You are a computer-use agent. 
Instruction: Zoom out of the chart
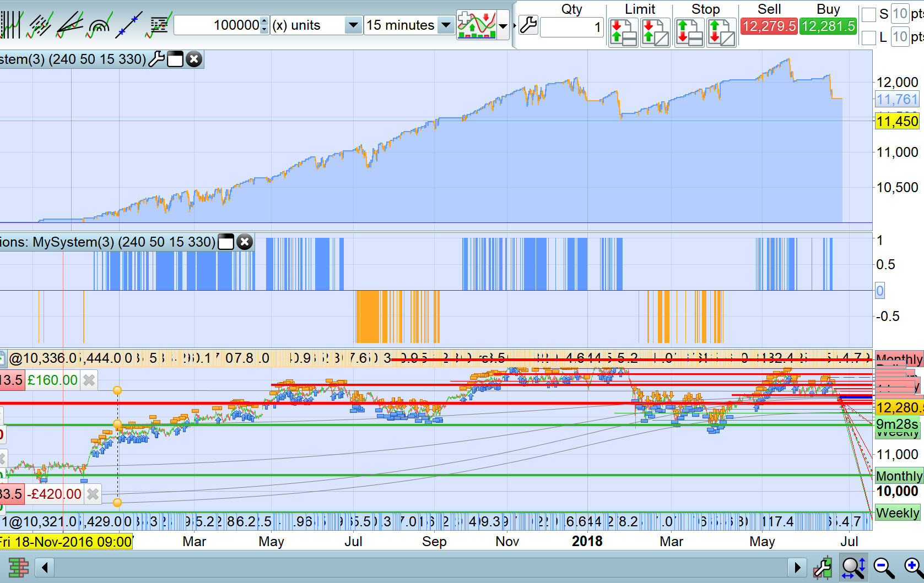coord(883,568)
